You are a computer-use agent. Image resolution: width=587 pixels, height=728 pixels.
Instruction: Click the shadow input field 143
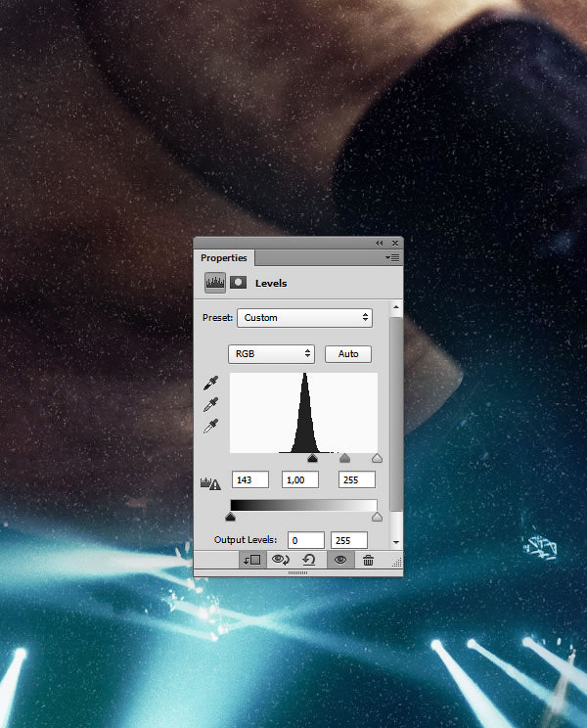pyautogui.click(x=250, y=479)
